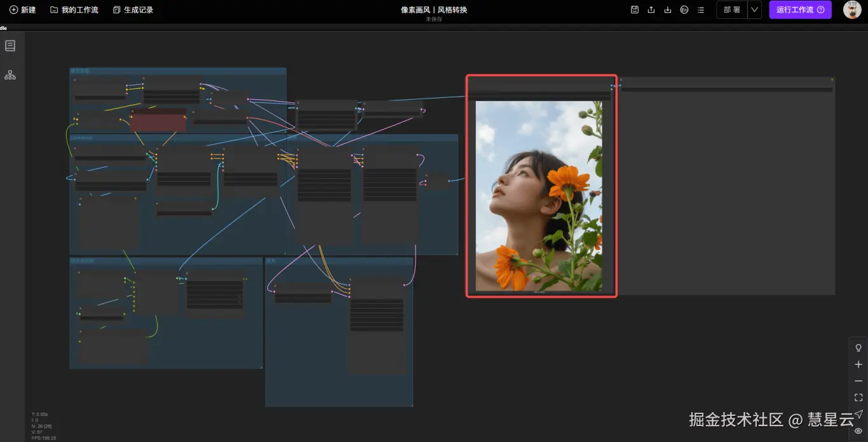
Task: Toggle the En language icon
Action: 684,10
